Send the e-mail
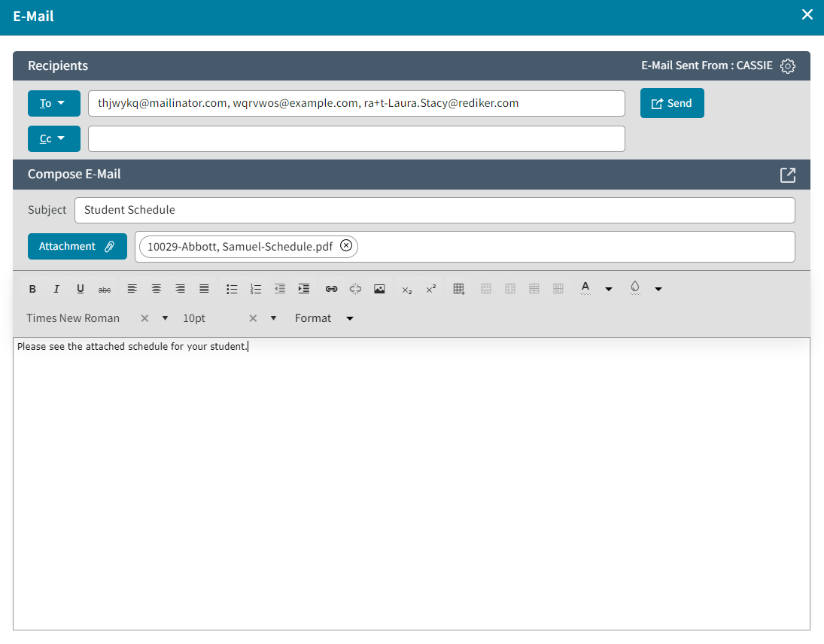Screen dimensions: 824x644 click(671, 103)
